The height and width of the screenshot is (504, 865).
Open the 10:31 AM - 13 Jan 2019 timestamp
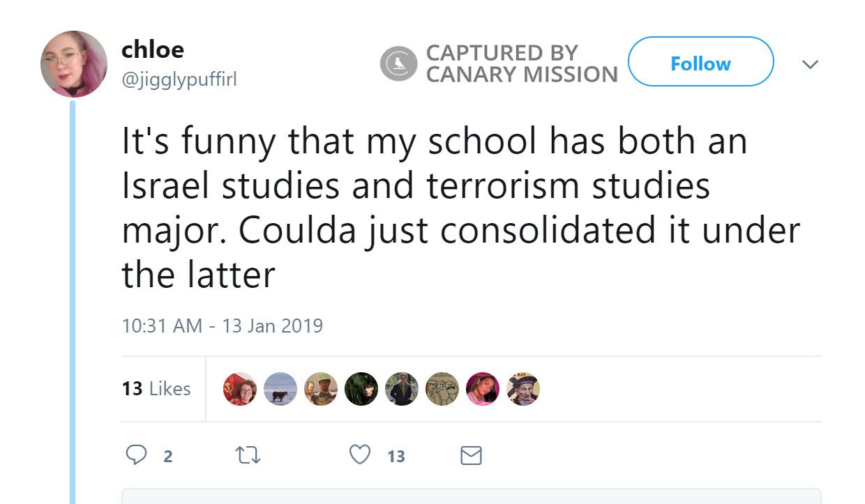(222, 326)
